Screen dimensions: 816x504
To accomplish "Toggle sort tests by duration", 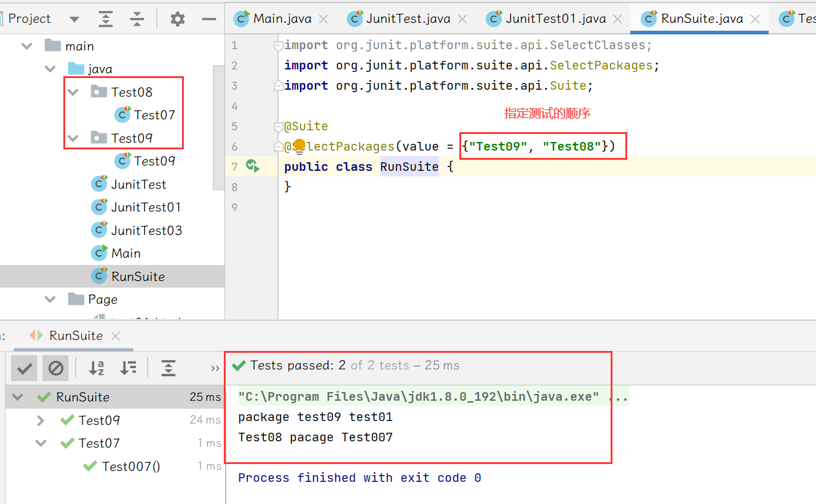I will click(129, 368).
